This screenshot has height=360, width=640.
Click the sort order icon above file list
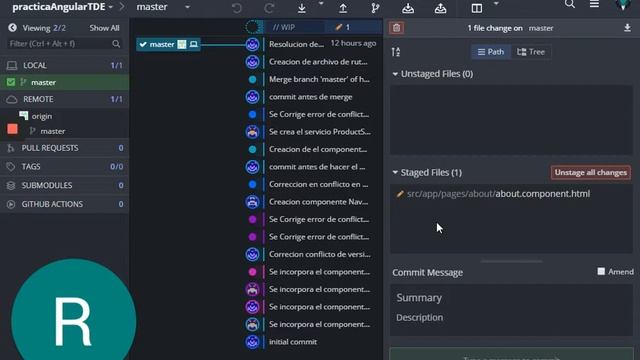click(x=396, y=52)
